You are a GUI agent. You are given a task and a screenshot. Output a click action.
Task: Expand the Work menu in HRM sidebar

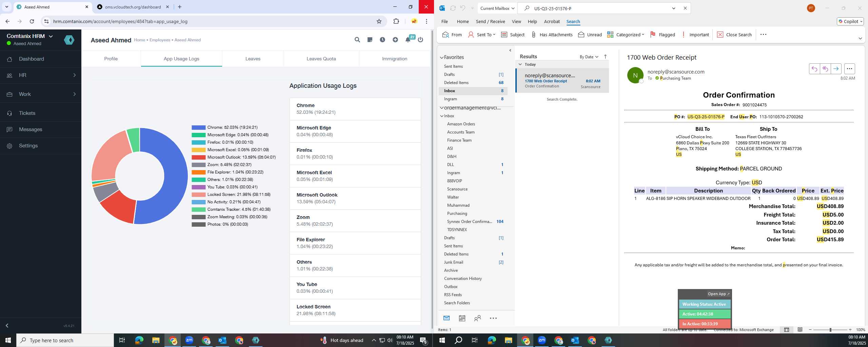point(41,94)
